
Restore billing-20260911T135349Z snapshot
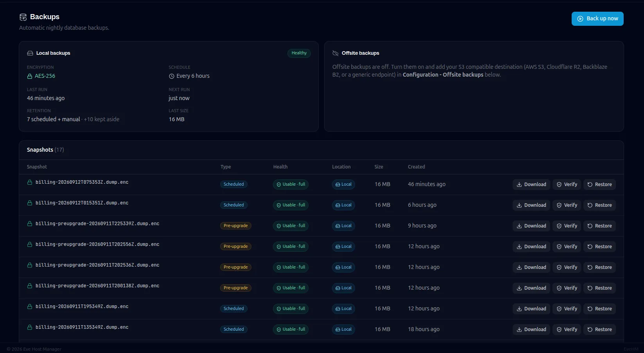[x=600, y=330]
